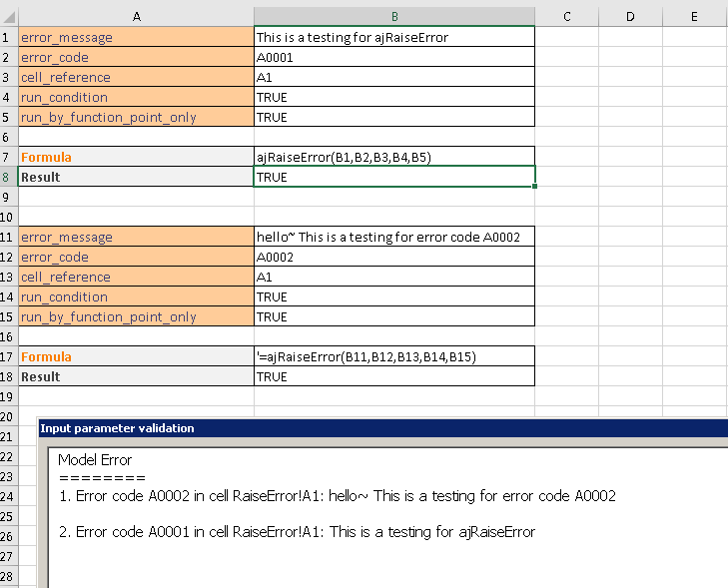The height and width of the screenshot is (588, 728).
Task: Click the first error_message label cell in row 1
Action: [x=136, y=37]
